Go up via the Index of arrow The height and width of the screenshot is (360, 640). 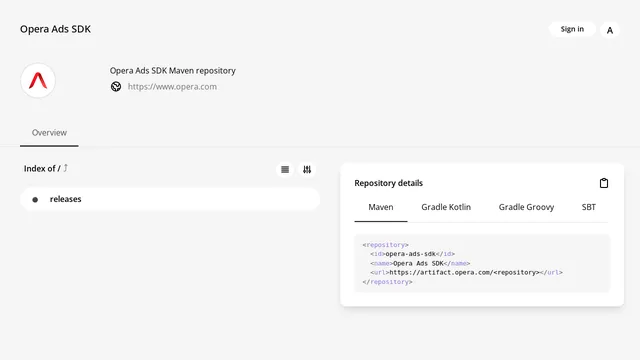[65, 168]
